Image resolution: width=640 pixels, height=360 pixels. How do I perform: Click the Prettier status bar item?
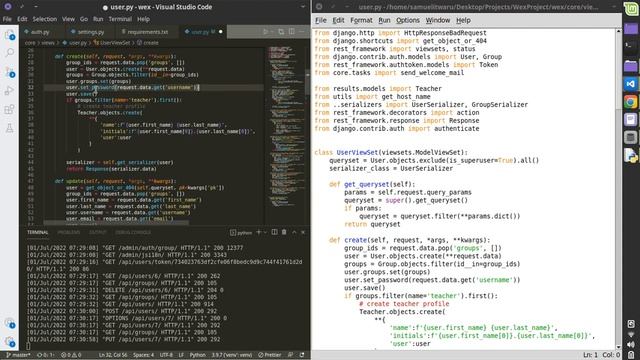[269, 355]
